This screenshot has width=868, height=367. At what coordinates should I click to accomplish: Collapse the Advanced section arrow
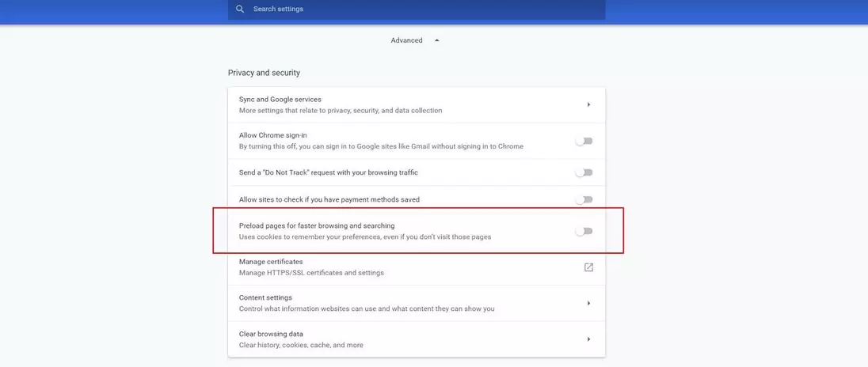point(436,40)
